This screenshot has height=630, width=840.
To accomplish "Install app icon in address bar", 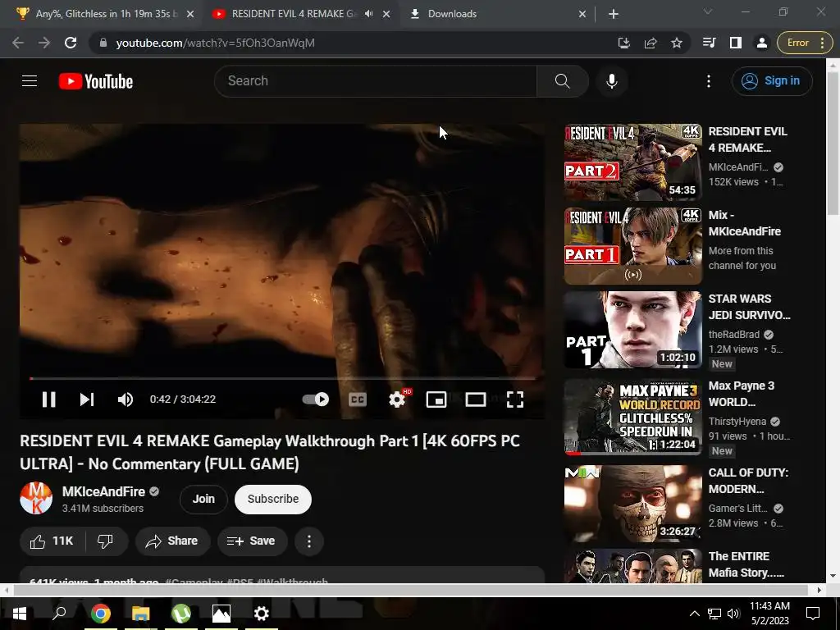I will pos(623,43).
